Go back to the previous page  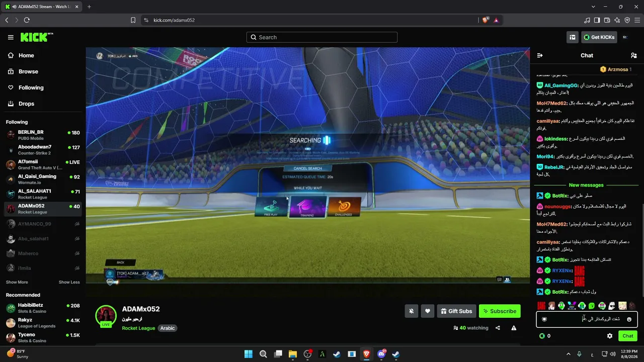[7, 20]
